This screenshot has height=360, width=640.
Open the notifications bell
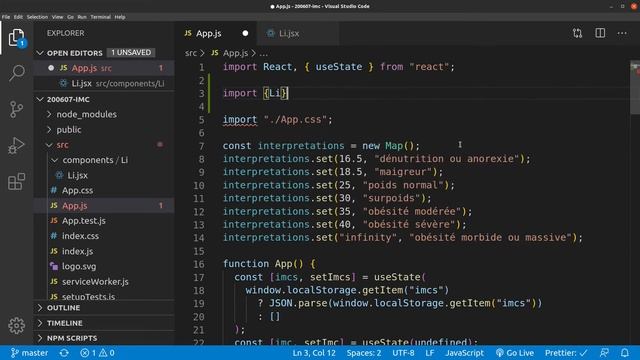click(x=625, y=353)
